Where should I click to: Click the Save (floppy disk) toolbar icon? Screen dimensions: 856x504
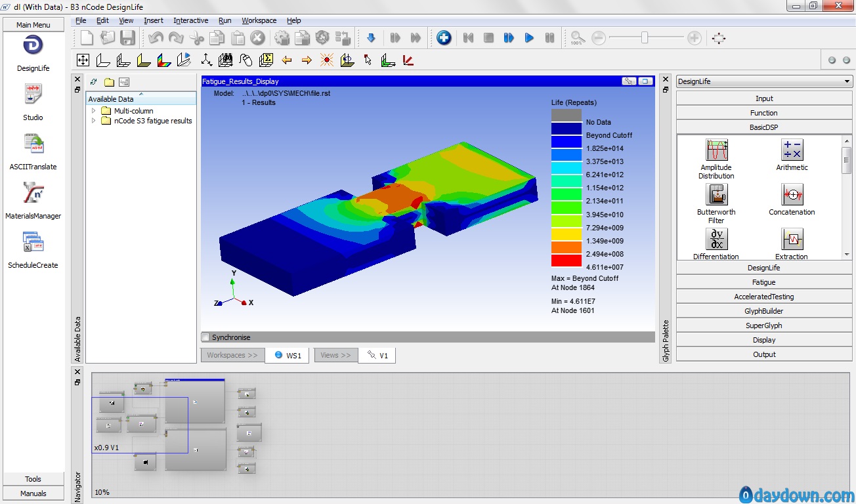(127, 38)
